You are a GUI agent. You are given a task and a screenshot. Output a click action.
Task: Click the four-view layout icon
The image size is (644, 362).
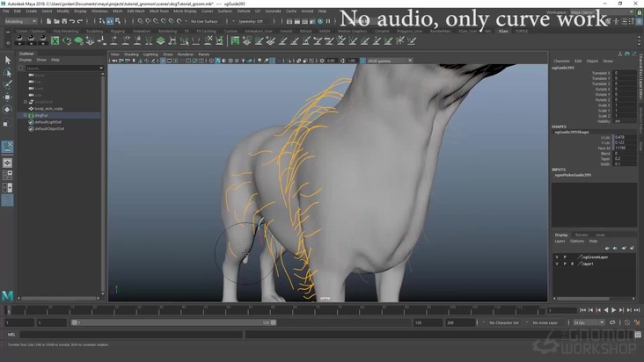(x=7, y=175)
